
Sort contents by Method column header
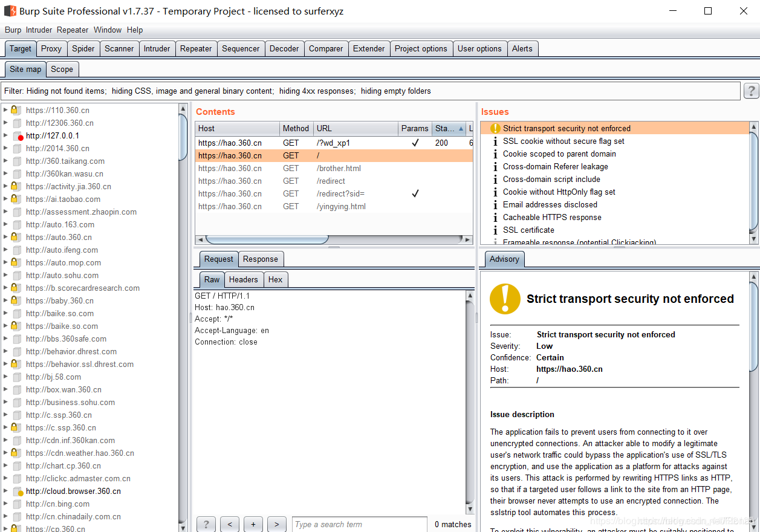pyautogui.click(x=296, y=128)
